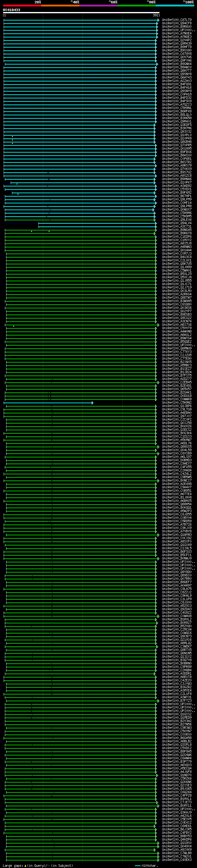
Task: Open hit UniRef100_B9R6U0
Action: point(177,26)
